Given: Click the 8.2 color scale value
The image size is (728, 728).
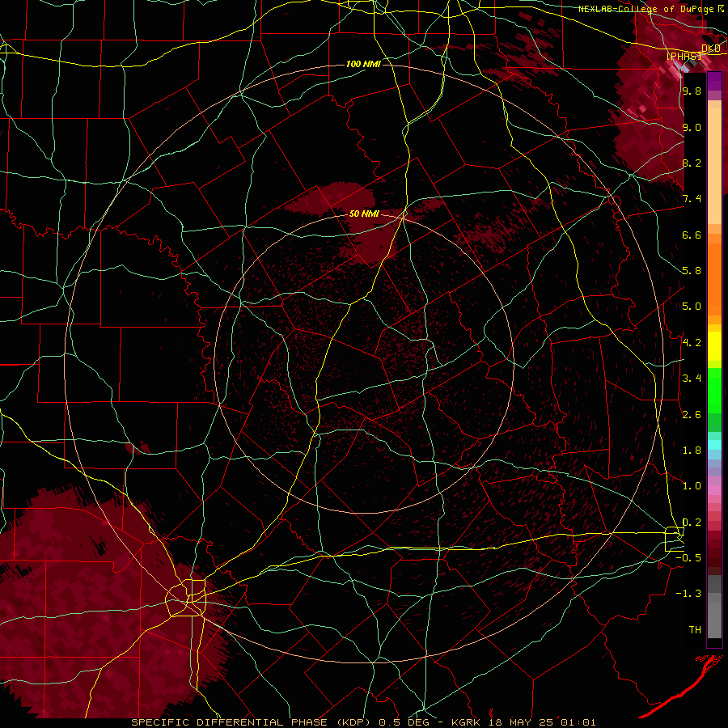Looking at the screenshot, I should [692, 163].
